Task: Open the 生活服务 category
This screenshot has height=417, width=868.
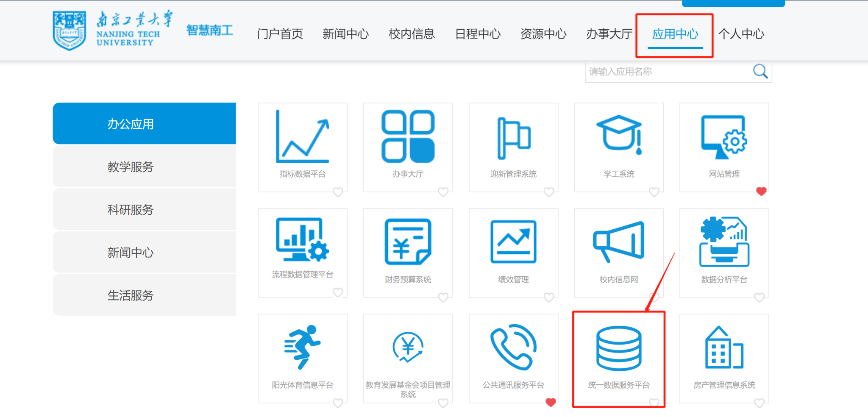Action: point(144,295)
